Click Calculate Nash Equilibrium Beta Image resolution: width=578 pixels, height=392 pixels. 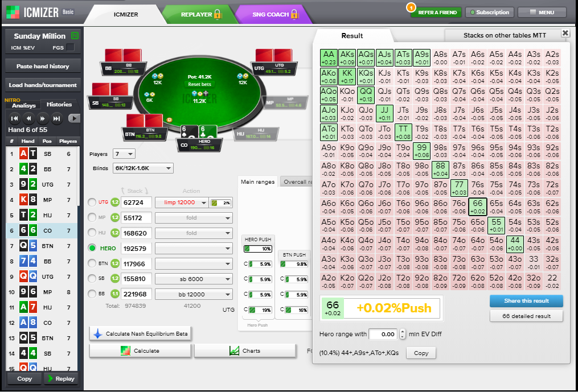point(141,334)
